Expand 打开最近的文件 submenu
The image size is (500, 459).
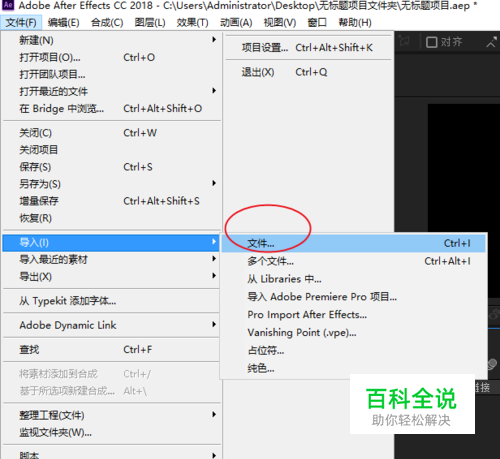pos(112,91)
